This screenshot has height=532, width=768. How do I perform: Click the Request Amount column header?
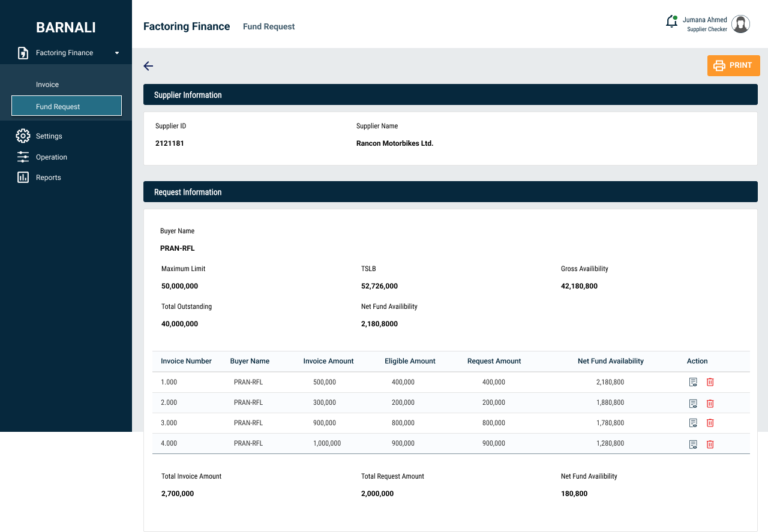494,361
